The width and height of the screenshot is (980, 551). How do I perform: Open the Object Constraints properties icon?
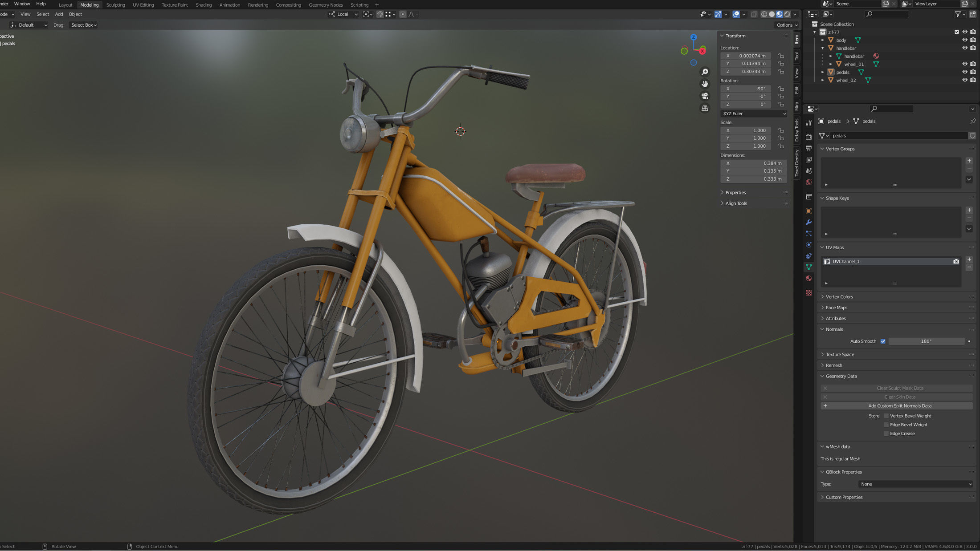(x=808, y=256)
